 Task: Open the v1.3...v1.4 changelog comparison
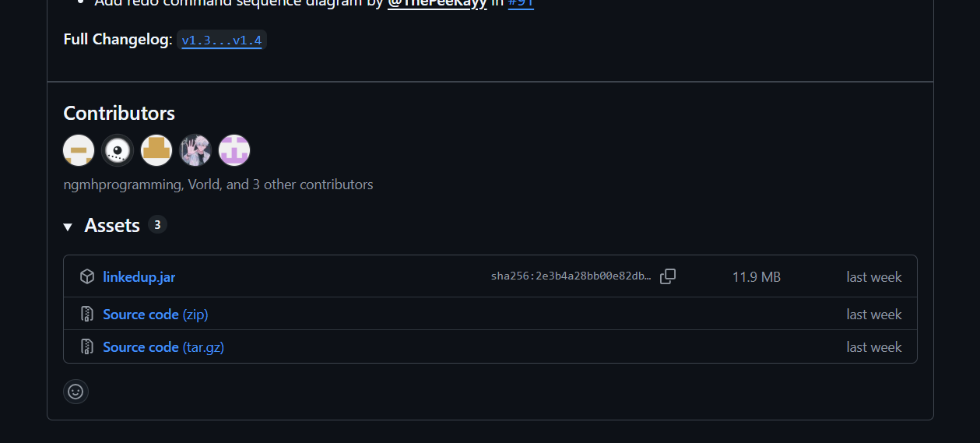(222, 40)
